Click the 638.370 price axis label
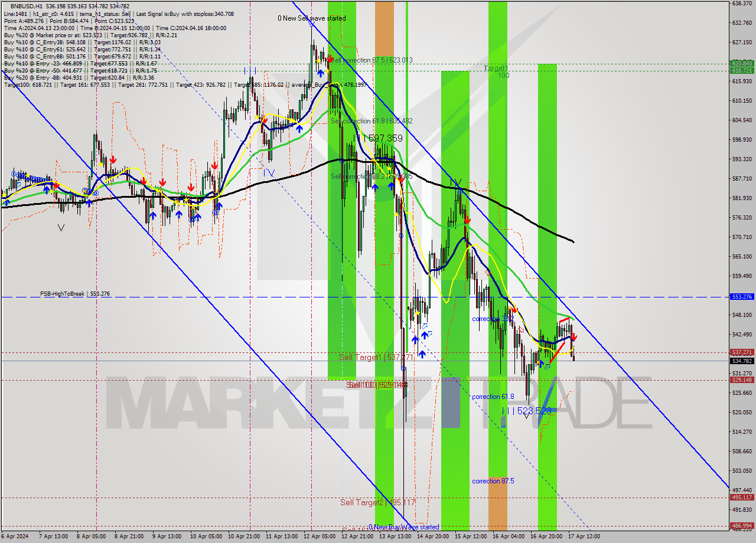Screen dimensions: 756x543 tap(742, 4)
